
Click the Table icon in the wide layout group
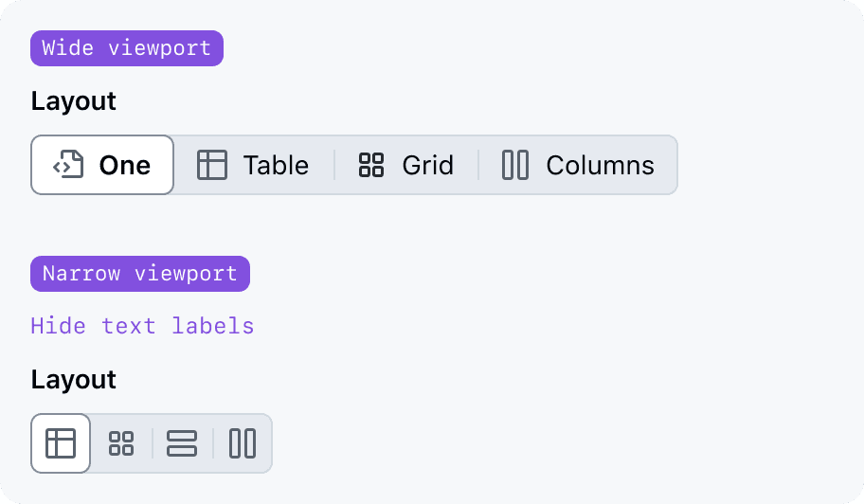point(212,165)
